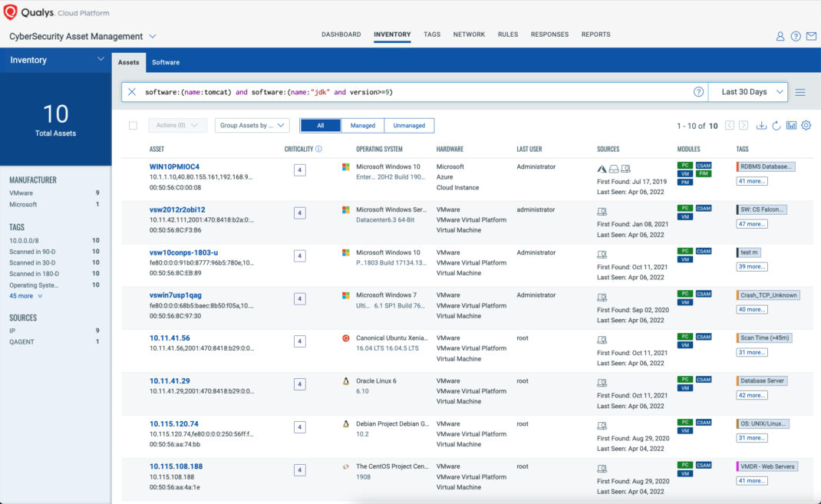Open the Network menu

coord(469,35)
